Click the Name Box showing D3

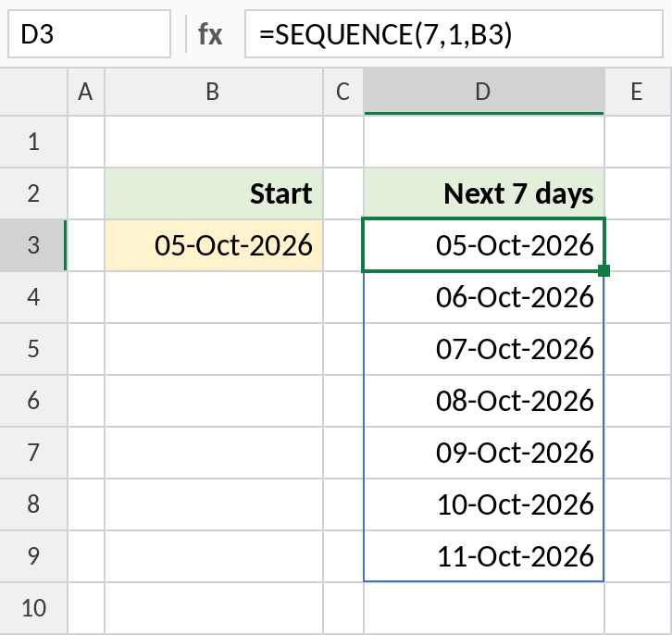tap(89, 34)
